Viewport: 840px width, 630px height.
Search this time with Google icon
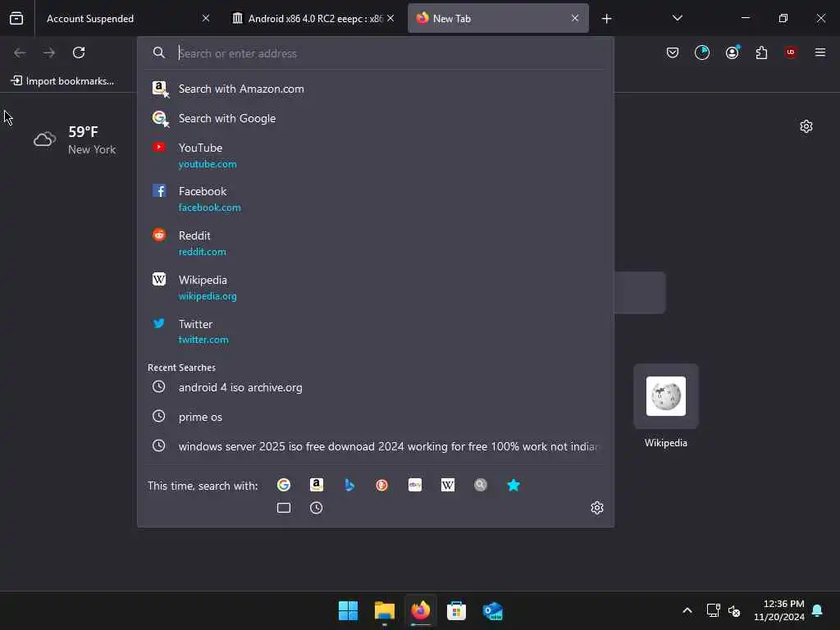(x=283, y=486)
